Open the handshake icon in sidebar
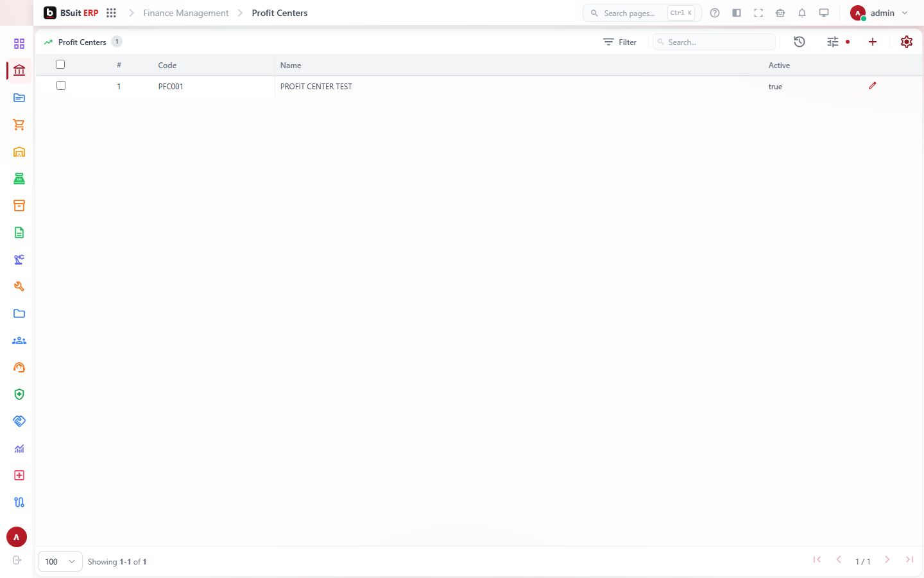This screenshot has width=924, height=578. [19, 421]
